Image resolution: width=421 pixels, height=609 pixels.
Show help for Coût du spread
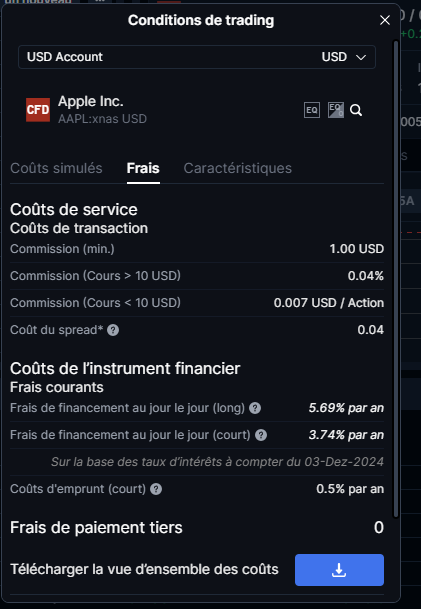[x=113, y=330]
